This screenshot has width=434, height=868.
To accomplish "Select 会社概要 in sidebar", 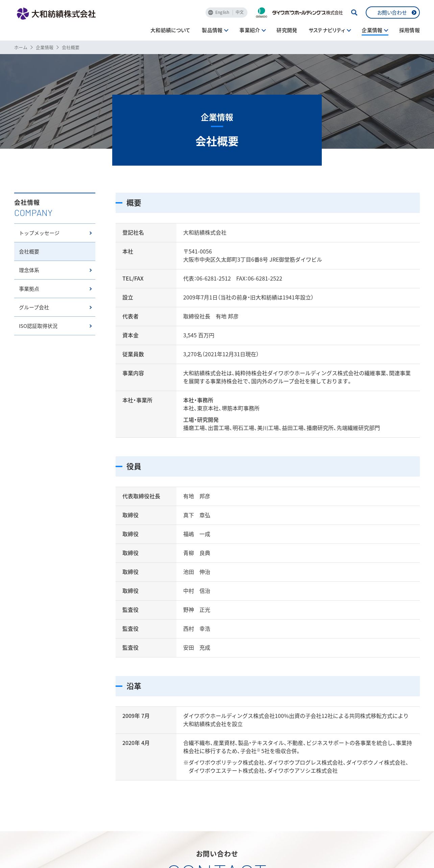I will [x=55, y=251].
